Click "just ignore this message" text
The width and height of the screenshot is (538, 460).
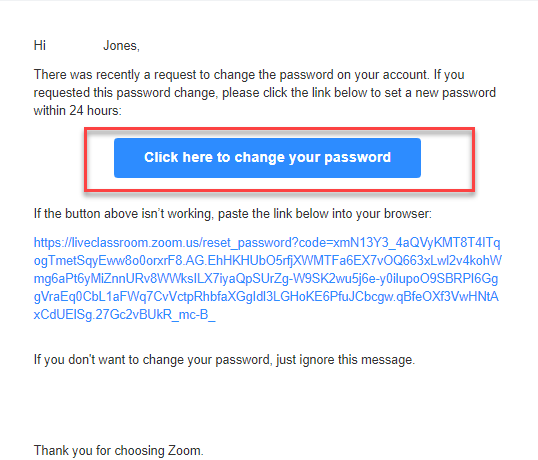(346, 359)
